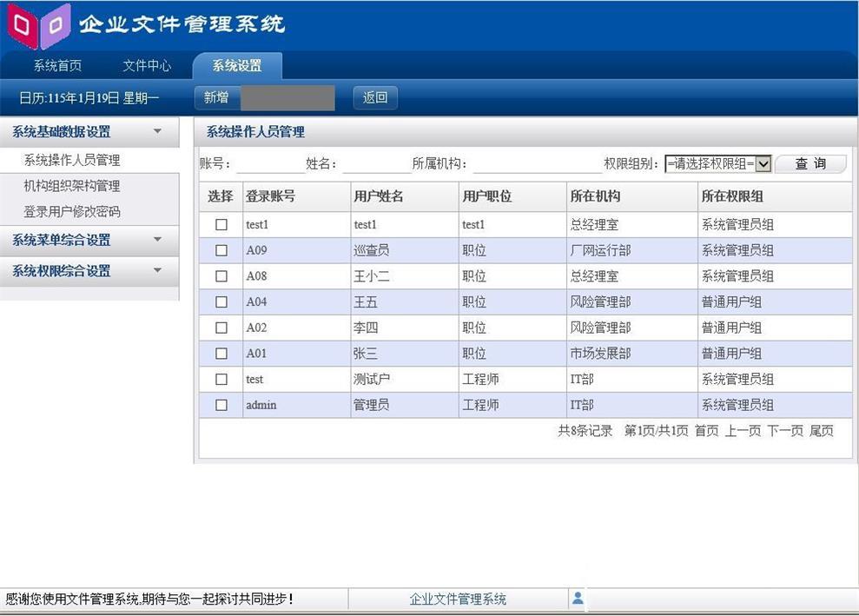
Task: Go to 下一页 in pagination
Action: (x=784, y=431)
